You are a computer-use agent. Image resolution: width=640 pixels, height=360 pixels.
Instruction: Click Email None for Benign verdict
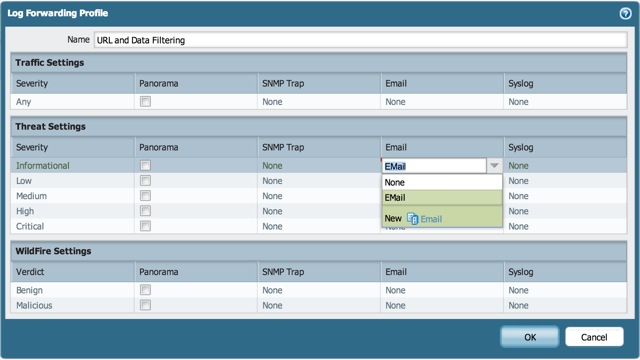pyautogui.click(x=395, y=290)
